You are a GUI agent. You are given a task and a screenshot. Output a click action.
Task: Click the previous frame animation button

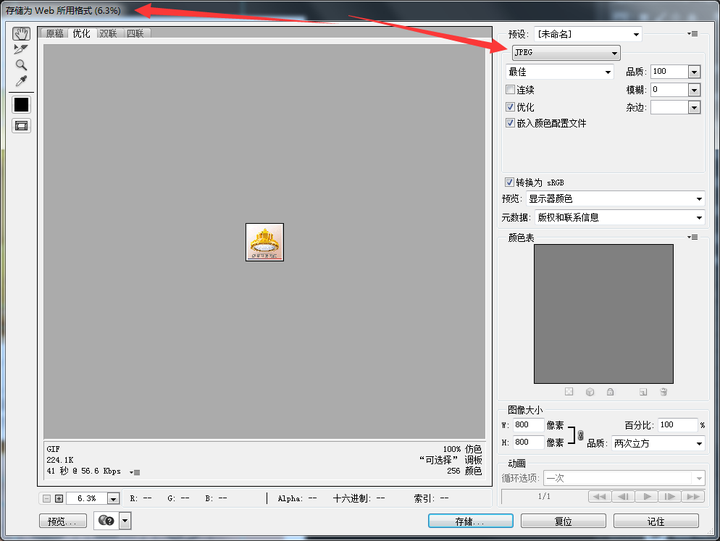623,496
